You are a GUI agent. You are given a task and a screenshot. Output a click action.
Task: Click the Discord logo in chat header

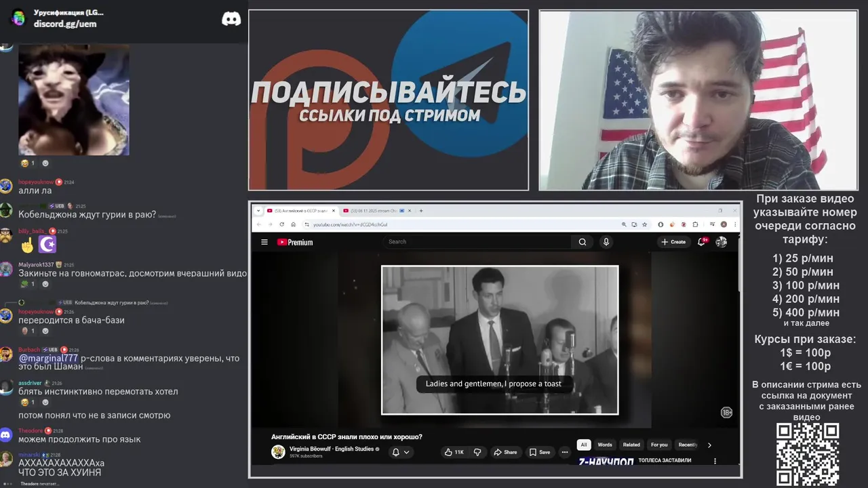231,19
